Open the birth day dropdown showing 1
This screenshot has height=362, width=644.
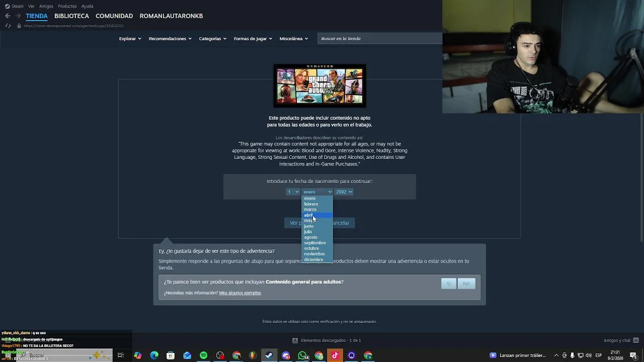click(x=293, y=192)
